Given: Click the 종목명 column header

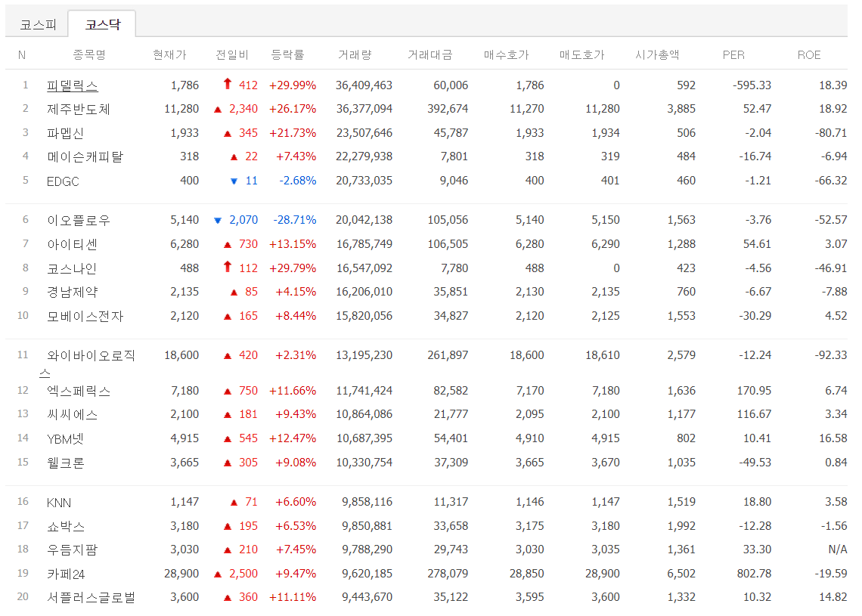Looking at the screenshot, I should [x=89, y=54].
